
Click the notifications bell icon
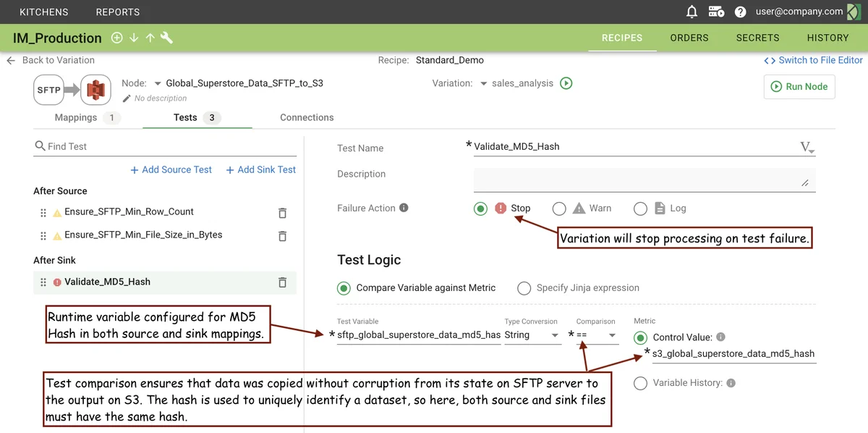click(692, 12)
